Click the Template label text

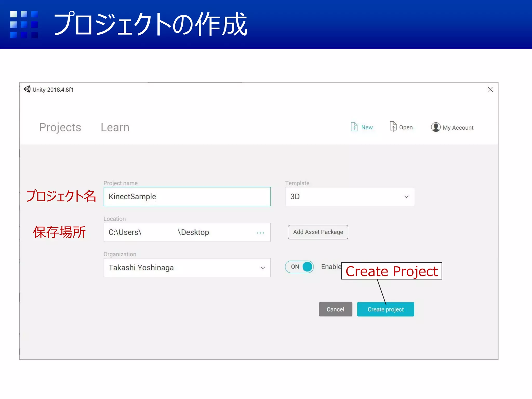coord(297,183)
